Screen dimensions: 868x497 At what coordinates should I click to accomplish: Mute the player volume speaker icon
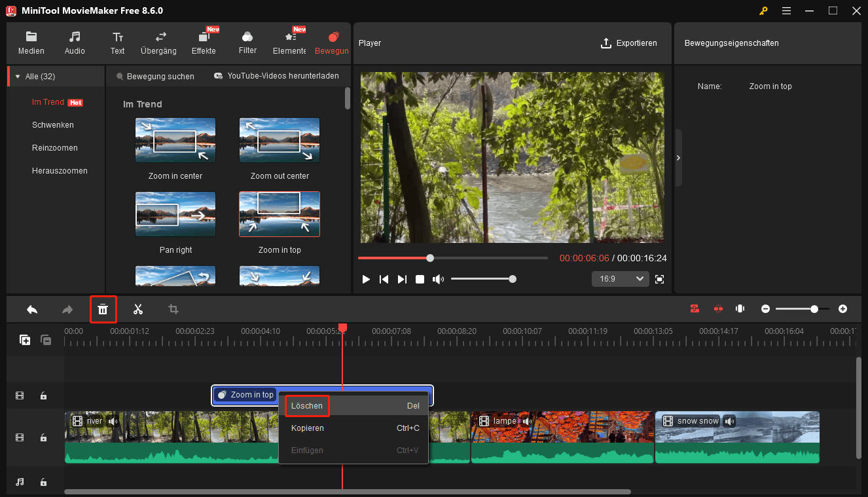point(438,278)
